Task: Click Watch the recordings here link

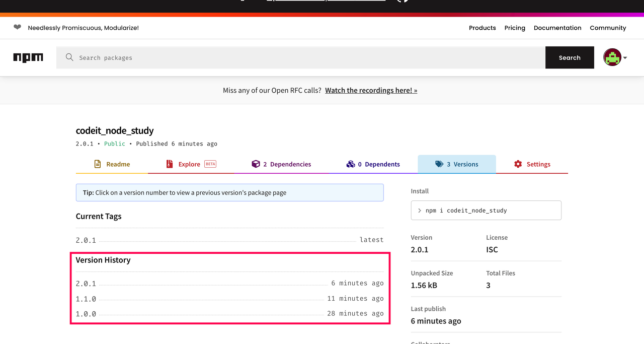Action: pyautogui.click(x=371, y=90)
